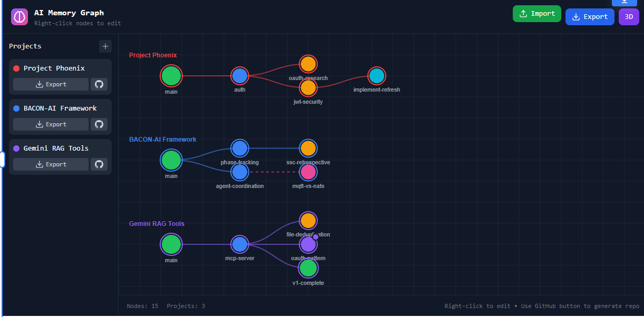
Task: Select BACON-AI Framework in the projects list
Action: point(60,108)
